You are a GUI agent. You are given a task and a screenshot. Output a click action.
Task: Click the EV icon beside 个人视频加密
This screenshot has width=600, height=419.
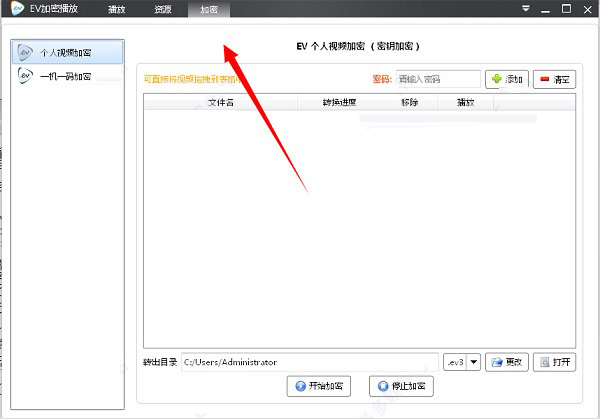coord(25,52)
